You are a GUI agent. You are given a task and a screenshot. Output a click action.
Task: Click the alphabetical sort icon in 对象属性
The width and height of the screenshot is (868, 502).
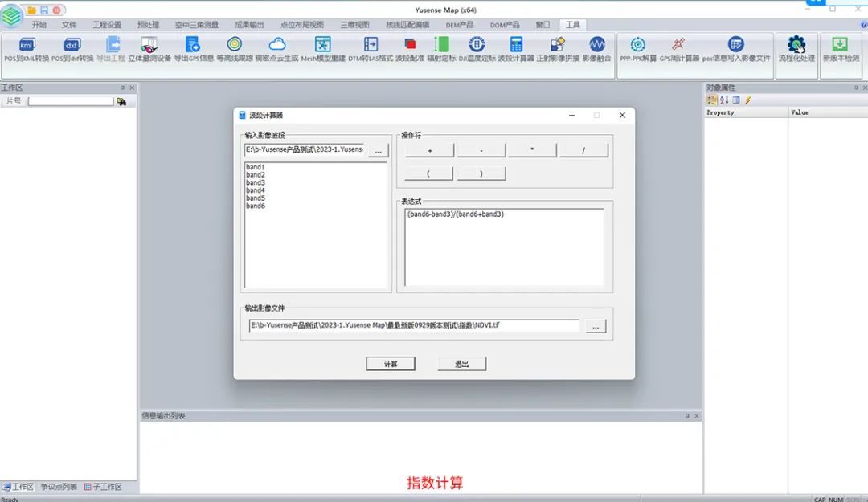724,100
